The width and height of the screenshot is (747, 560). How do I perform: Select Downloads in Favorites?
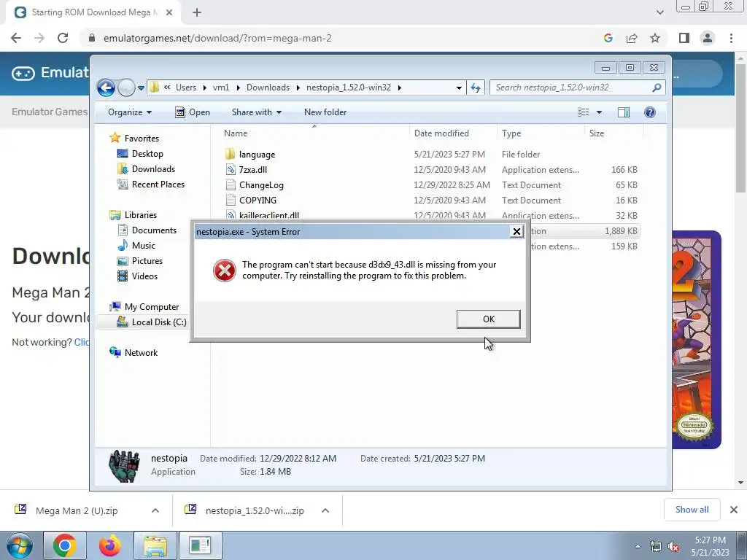click(153, 169)
